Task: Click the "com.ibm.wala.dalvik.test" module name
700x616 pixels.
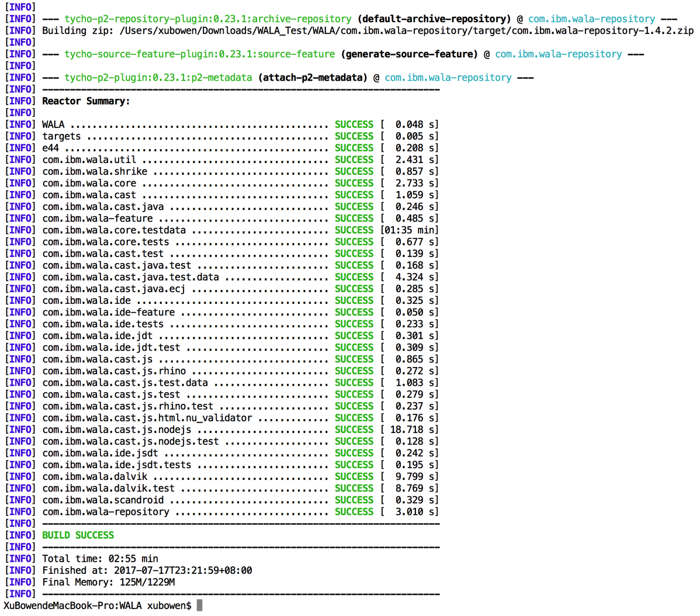Action: point(109,489)
